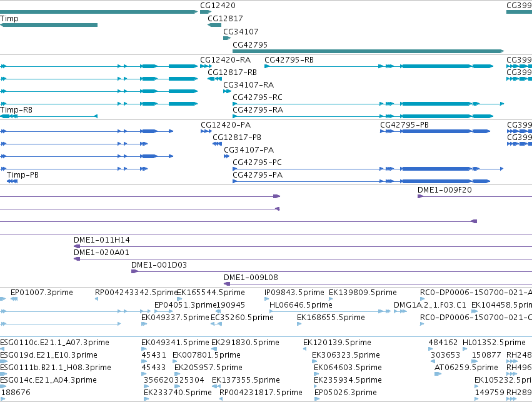The width and height of the screenshot is (532, 402).
Task: Click the CG34107 gene label
Action: (x=241, y=32)
